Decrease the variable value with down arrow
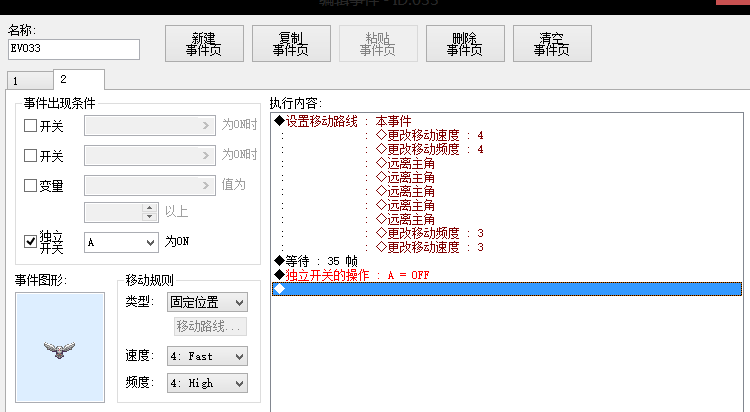 (x=150, y=217)
